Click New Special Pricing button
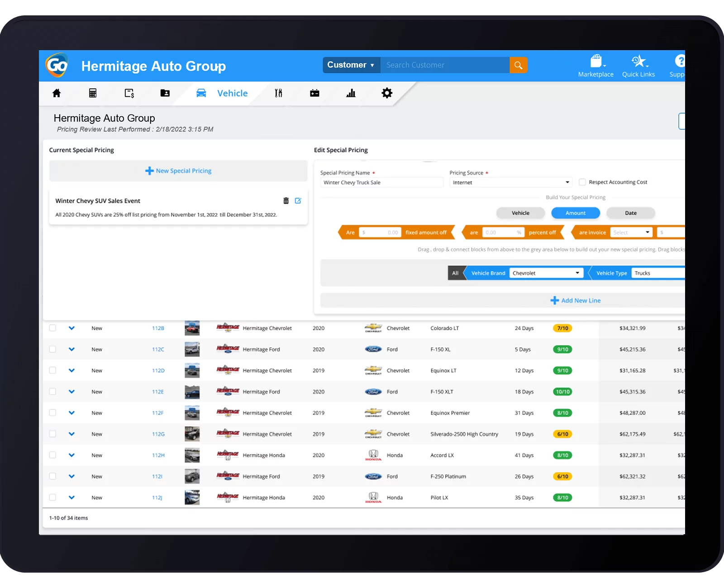The height and width of the screenshot is (588, 724). (x=178, y=171)
